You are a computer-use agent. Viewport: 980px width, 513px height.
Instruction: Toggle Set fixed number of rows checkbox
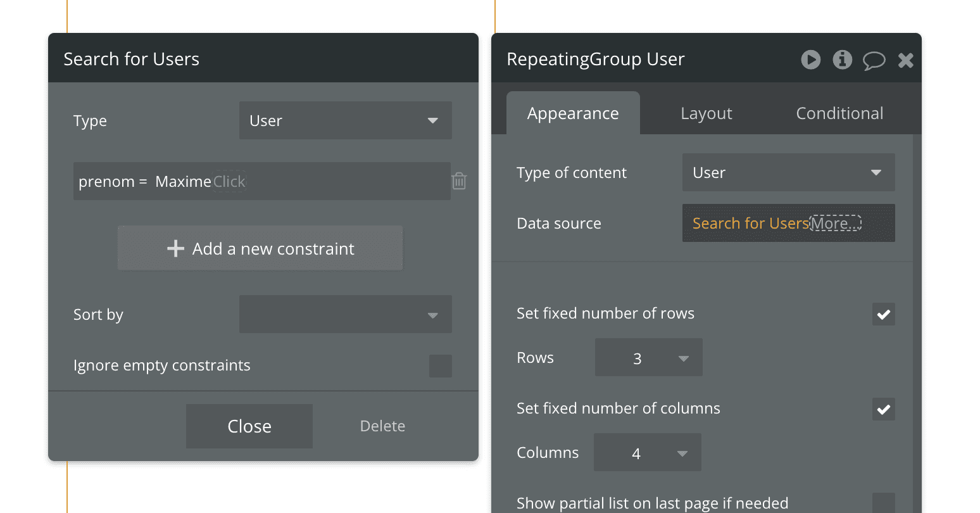point(883,314)
